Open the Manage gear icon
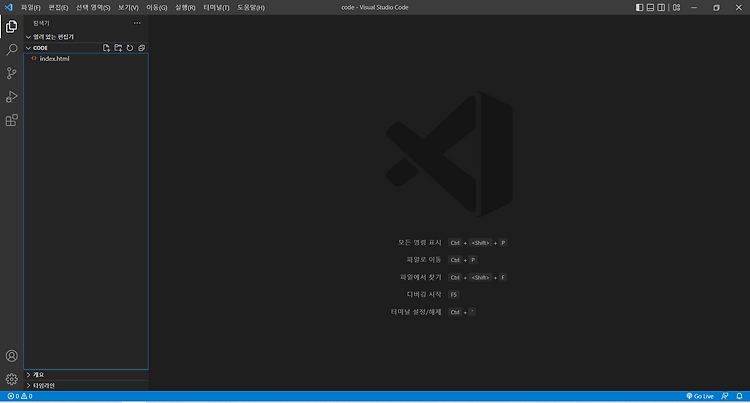 pyautogui.click(x=11, y=379)
